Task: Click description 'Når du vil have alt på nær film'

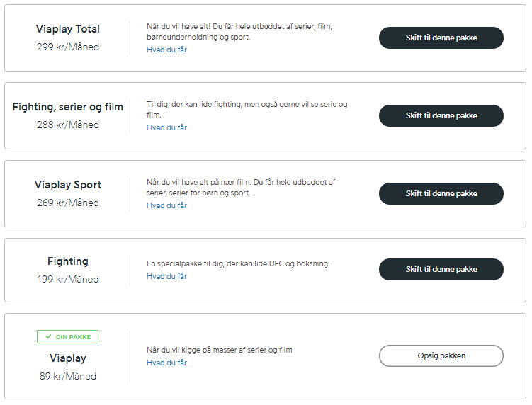Action: (x=241, y=188)
